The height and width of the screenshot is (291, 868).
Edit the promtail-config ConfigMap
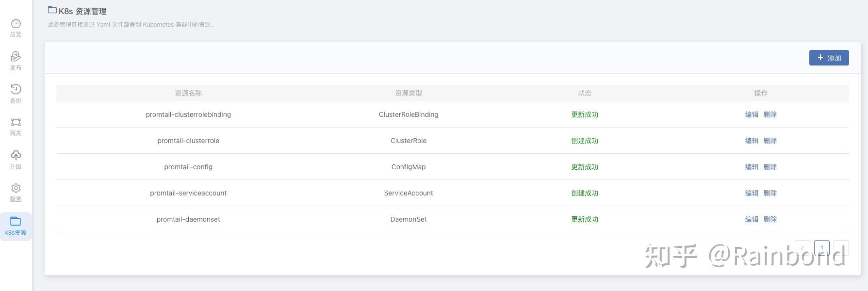[x=752, y=167]
